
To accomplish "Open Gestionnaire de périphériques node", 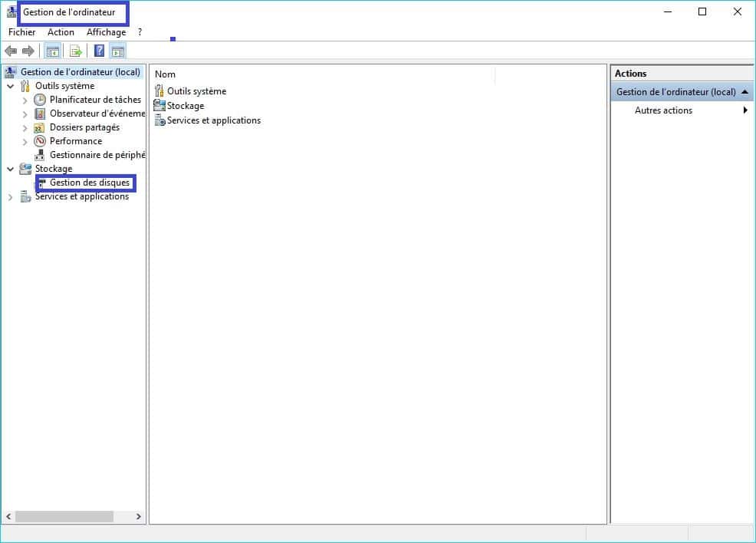I will pyautogui.click(x=97, y=155).
